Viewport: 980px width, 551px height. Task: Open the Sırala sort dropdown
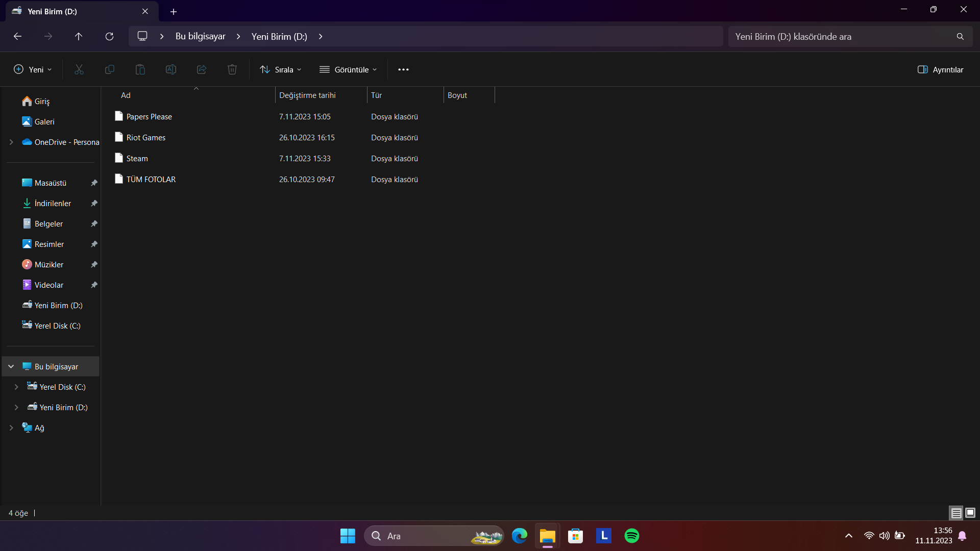[x=280, y=69]
